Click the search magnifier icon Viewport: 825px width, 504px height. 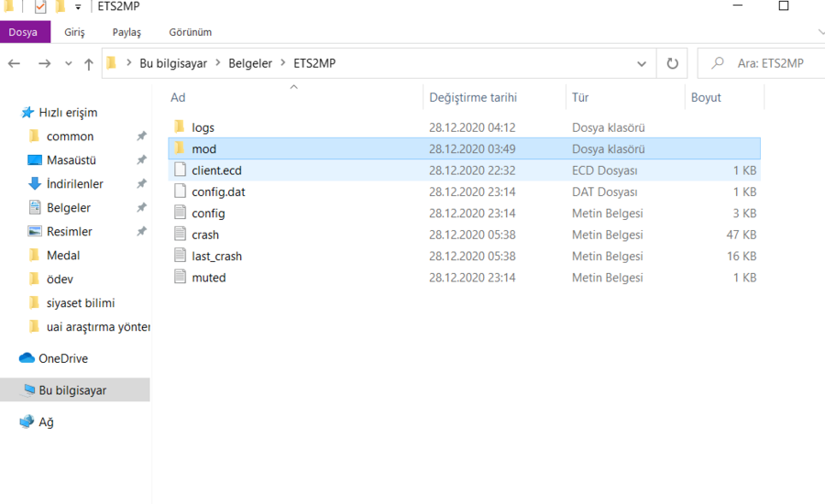[717, 63]
